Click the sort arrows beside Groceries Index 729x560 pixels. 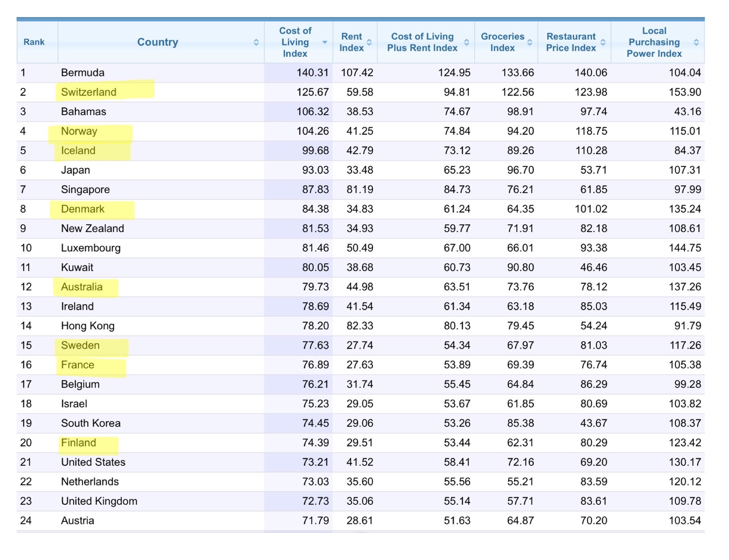tap(529, 42)
